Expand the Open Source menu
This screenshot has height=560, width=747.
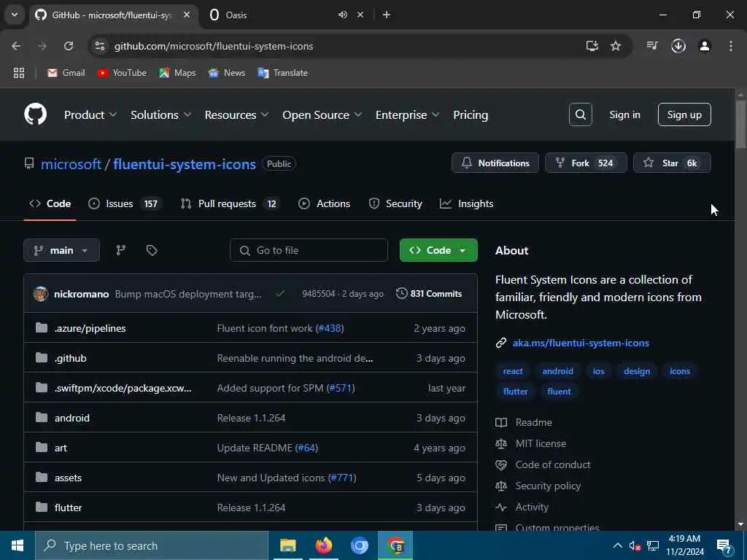tap(322, 114)
